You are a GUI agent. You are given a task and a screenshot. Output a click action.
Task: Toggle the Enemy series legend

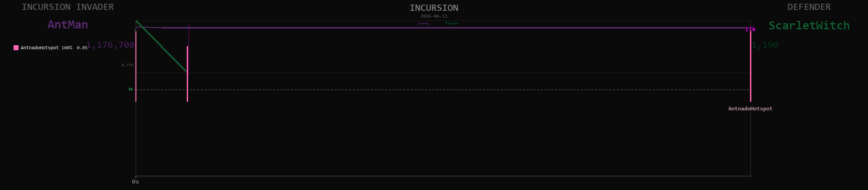[x=424, y=23]
